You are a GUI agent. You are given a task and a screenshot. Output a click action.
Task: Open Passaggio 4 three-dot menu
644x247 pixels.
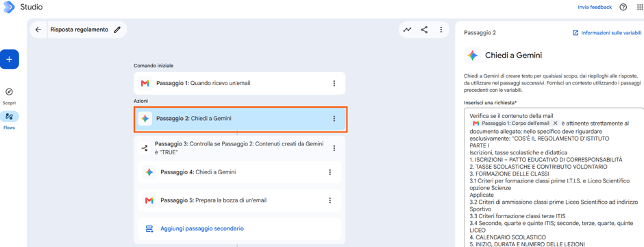click(330, 172)
